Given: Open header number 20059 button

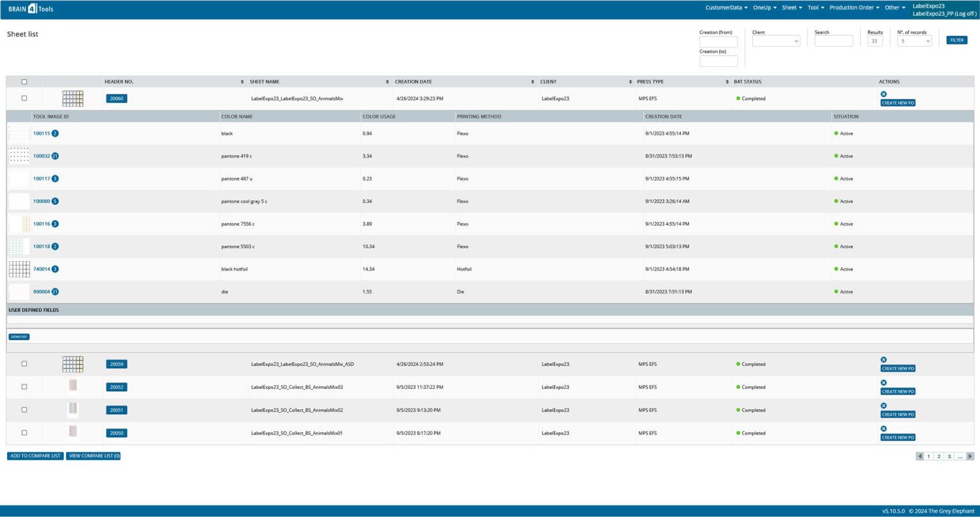Looking at the screenshot, I should pyautogui.click(x=117, y=364).
